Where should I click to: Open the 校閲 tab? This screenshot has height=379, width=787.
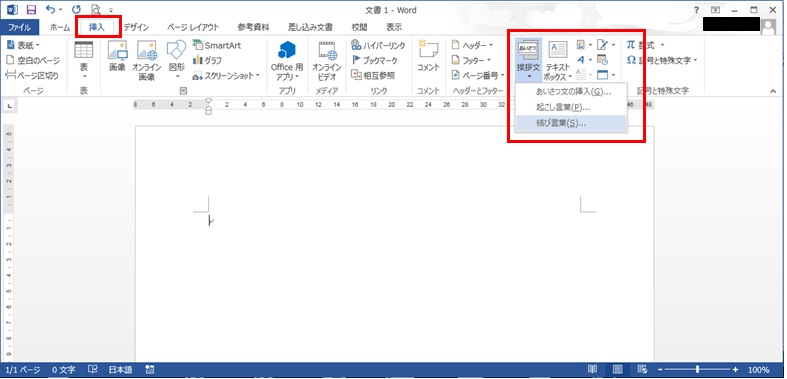359,27
